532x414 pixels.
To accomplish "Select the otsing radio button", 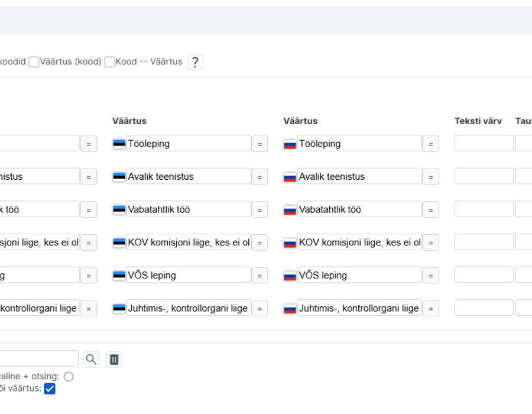I will click(x=69, y=376).
